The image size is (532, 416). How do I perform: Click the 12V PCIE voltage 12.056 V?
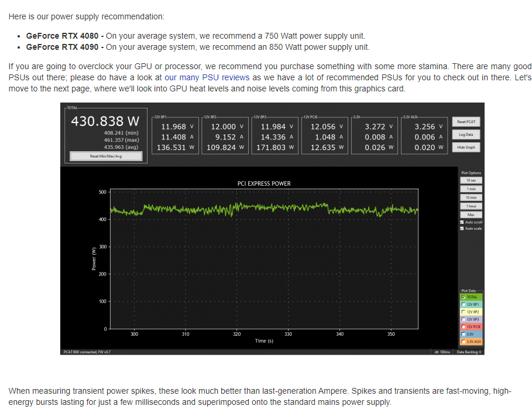(x=327, y=127)
